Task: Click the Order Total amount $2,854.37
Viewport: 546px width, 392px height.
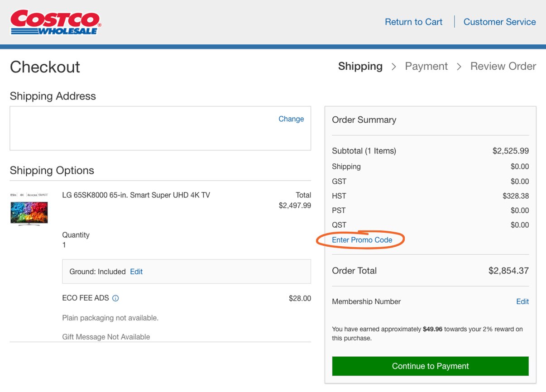Action: (508, 271)
